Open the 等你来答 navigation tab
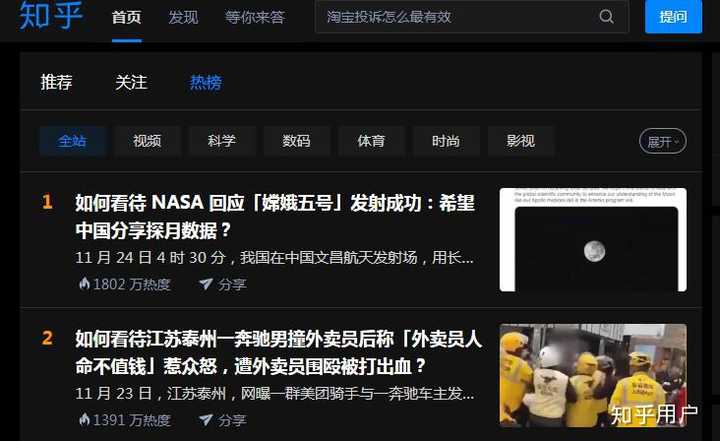Screen dimensions: 720x441 pyautogui.click(x=255, y=17)
